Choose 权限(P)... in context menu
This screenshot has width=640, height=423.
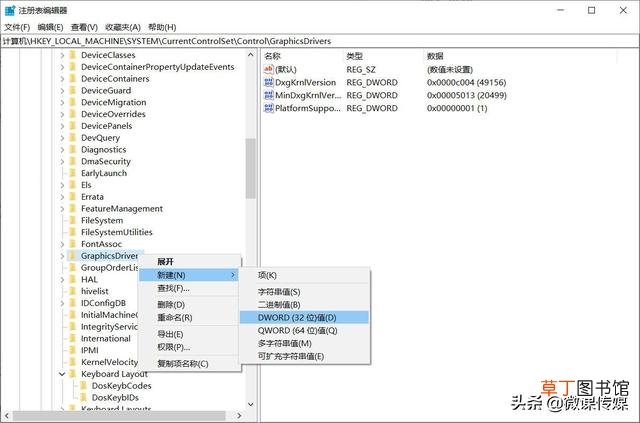pos(173,347)
